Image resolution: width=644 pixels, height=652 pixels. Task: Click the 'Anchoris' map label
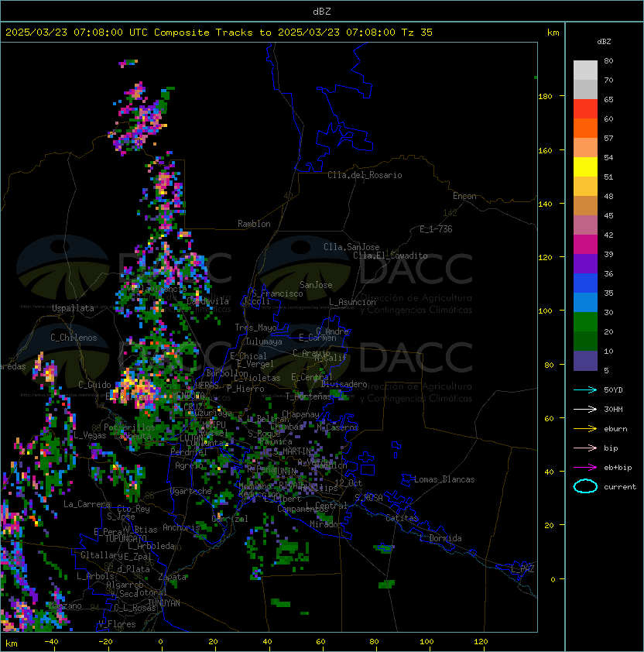(x=181, y=527)
